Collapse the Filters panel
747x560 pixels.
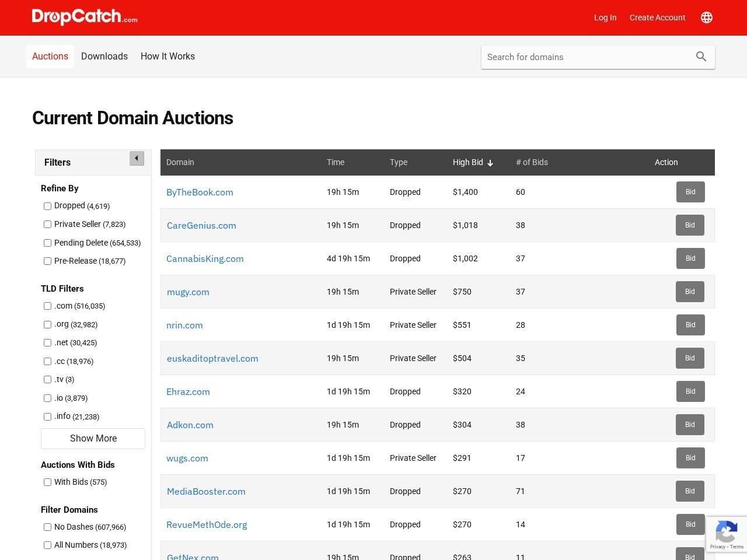point(137,158)
